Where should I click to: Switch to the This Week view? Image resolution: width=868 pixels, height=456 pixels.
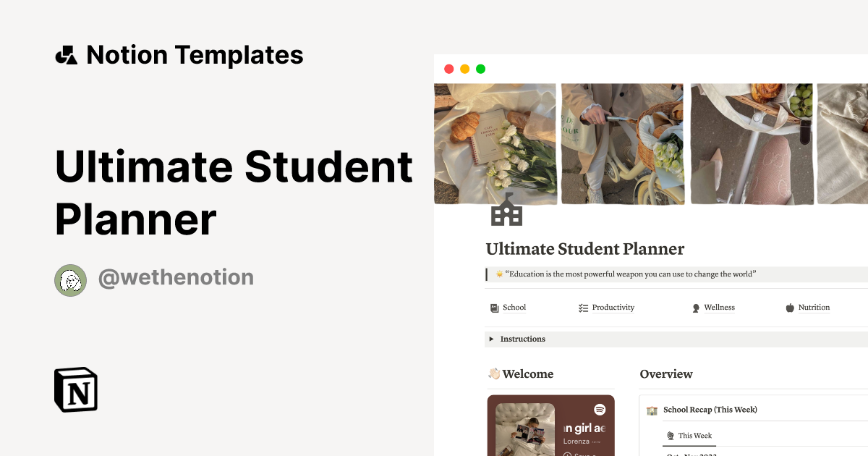point(694,436)
